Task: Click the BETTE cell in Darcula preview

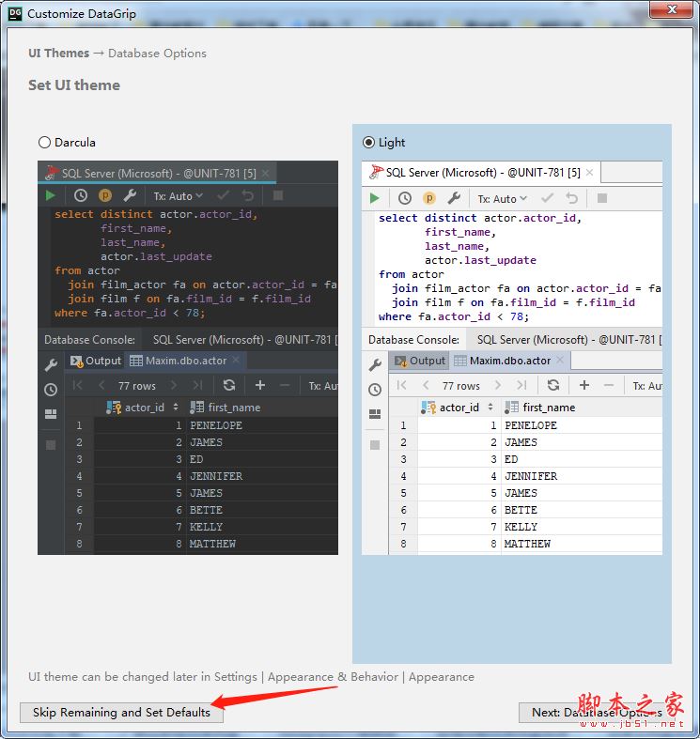Action: pos(263,510)
